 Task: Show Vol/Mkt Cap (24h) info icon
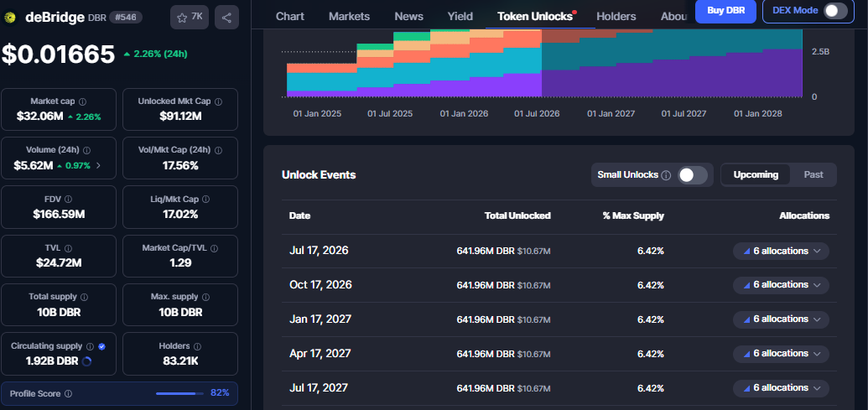coord(218,150)
